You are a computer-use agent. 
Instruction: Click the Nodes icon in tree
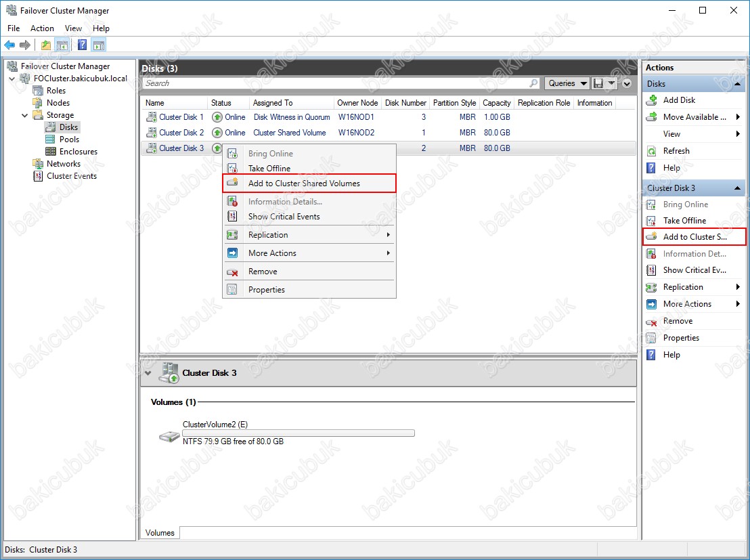coord(38,102)
